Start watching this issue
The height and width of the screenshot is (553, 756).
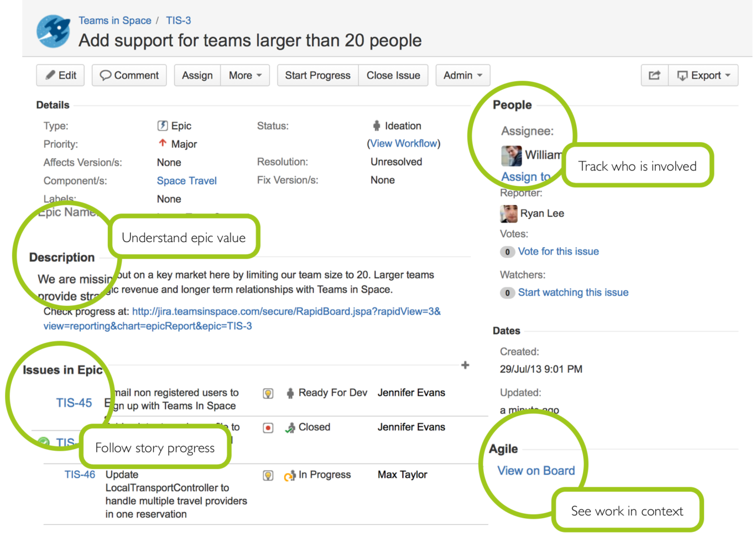point(573,292)
